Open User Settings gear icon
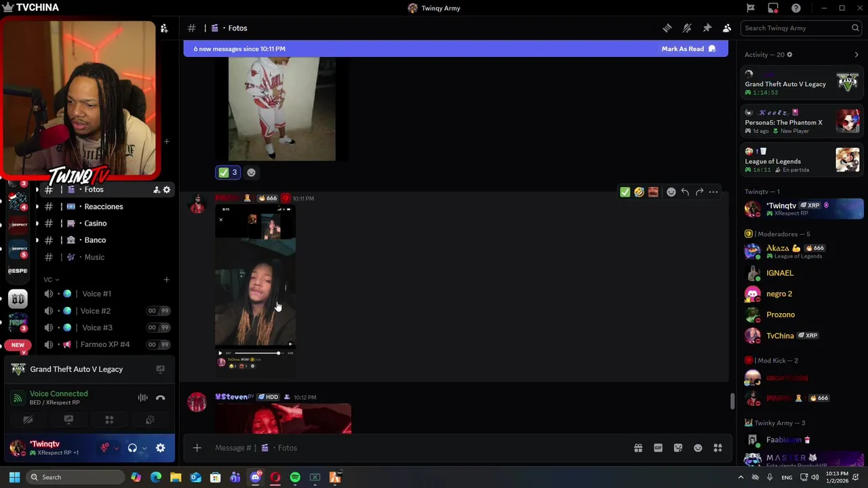The width and height of the screenshot is (868, 488). (161, 448)
